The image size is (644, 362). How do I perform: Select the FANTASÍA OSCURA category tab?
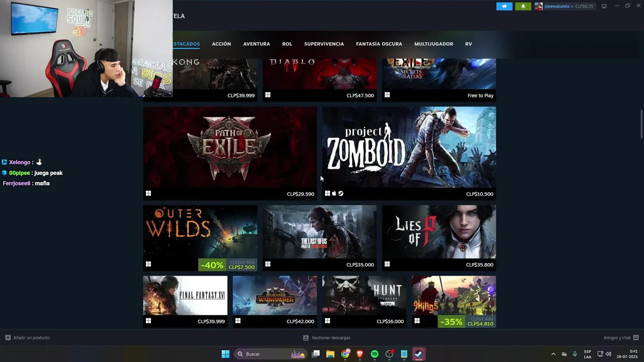pyautogui.click(x=379, y=44)
